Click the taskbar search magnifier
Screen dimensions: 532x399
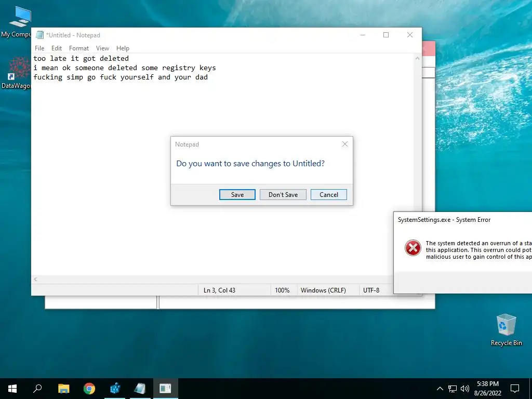coord(37,389)
